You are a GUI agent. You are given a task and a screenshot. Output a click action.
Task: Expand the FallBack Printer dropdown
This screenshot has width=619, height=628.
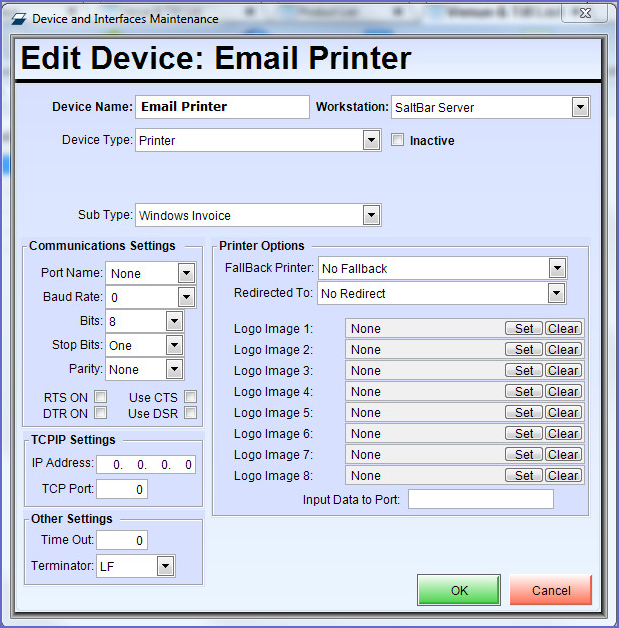[x=557, y=268]
